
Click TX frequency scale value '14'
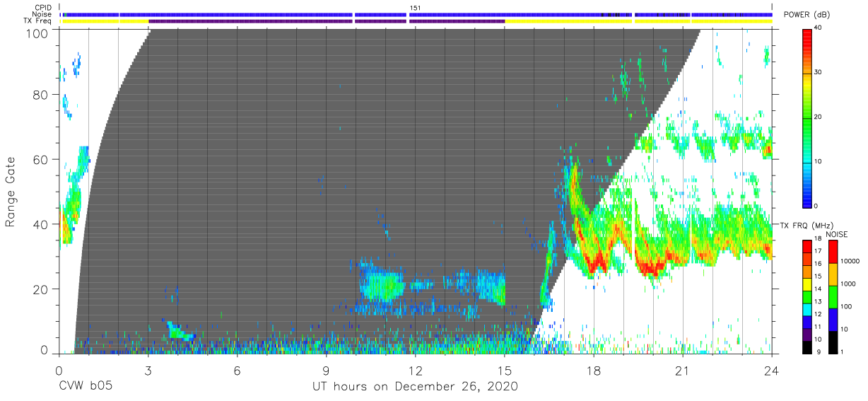tap(816, 290)
